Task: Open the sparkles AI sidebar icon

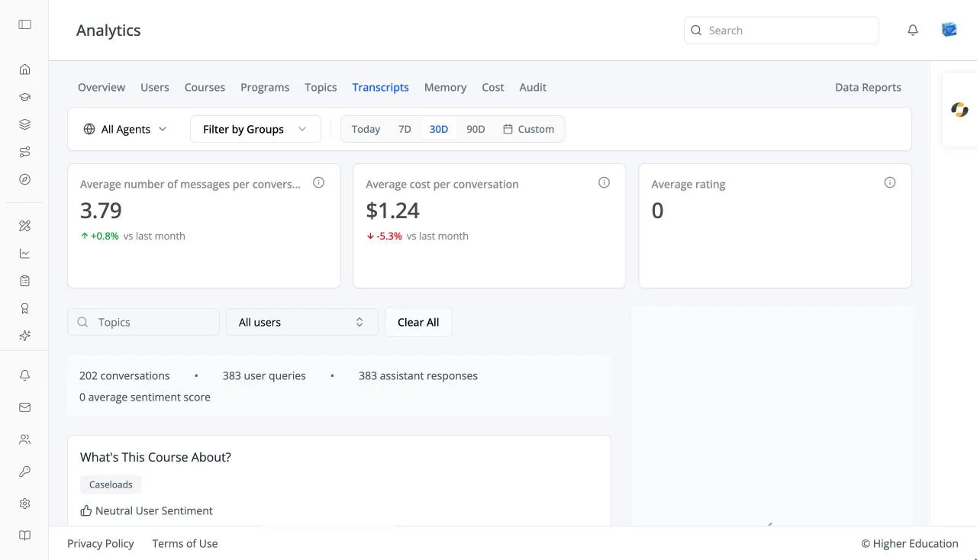Action: pos(25,336)
